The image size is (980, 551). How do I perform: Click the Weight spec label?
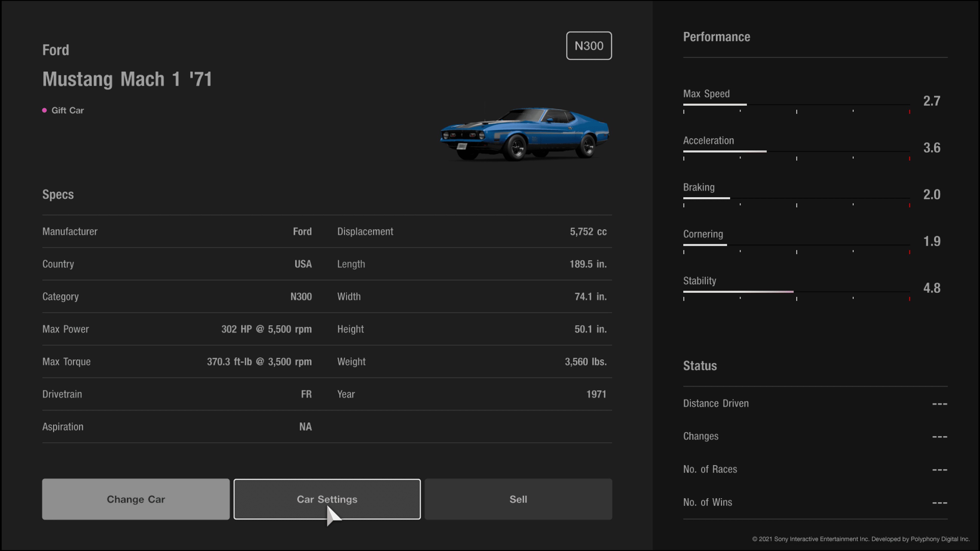[x=351, y=362]
